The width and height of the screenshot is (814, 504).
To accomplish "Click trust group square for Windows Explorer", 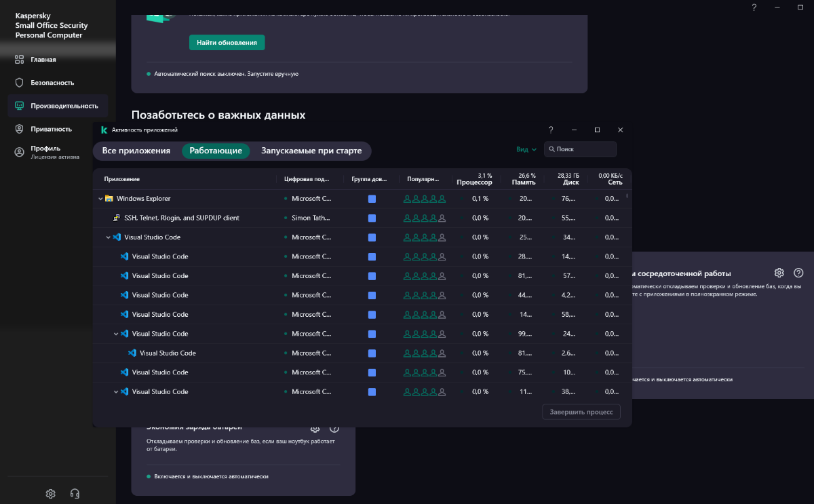I will [x=372, y=199].
